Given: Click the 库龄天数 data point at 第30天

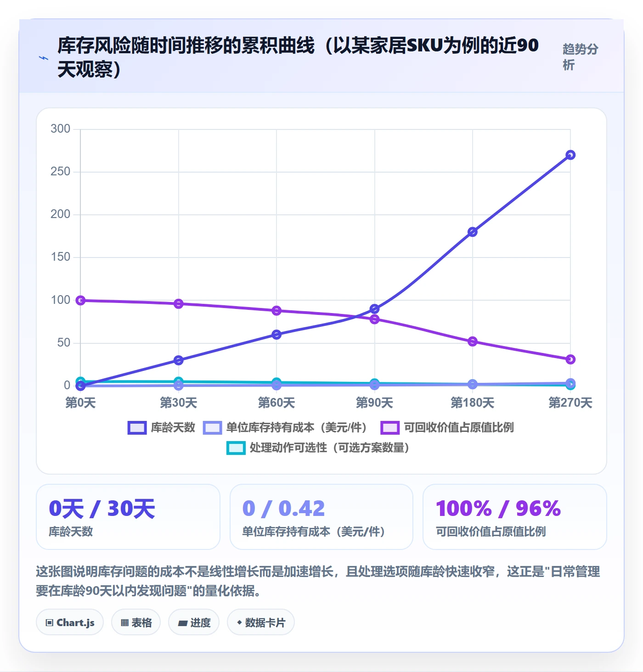Looking at the screenshot, I should click(179, 360).
